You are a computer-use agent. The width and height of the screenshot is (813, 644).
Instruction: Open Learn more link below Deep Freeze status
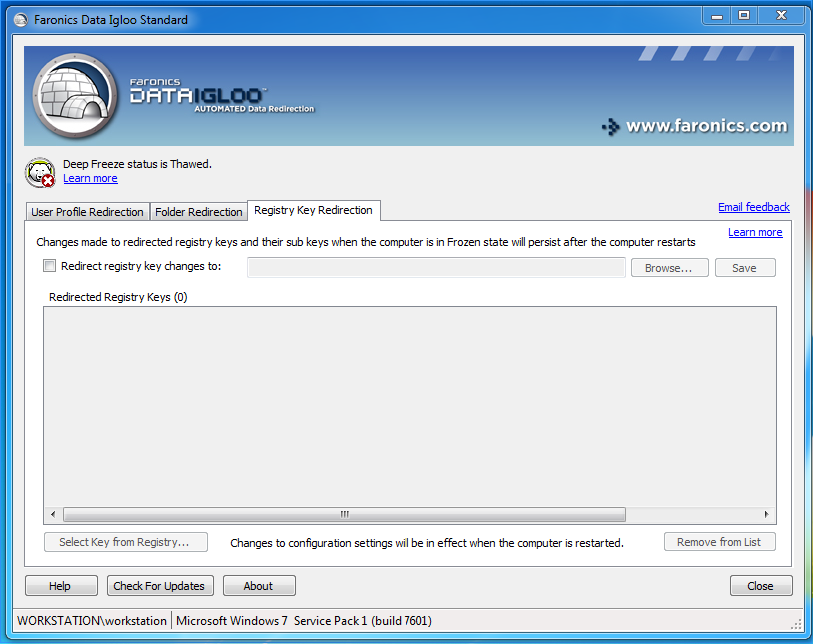point(90,179)
